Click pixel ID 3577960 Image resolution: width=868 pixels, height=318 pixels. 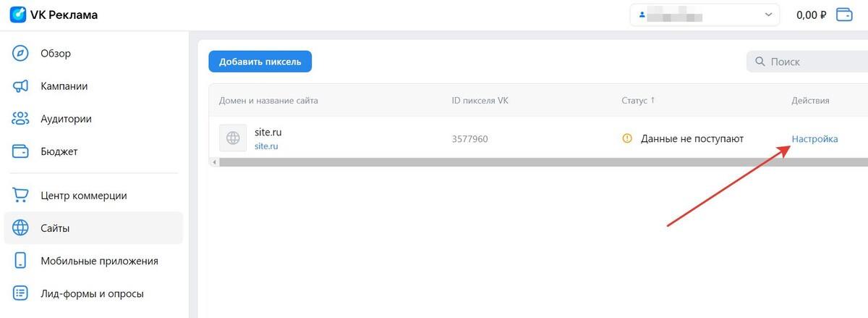click(469, 138)
